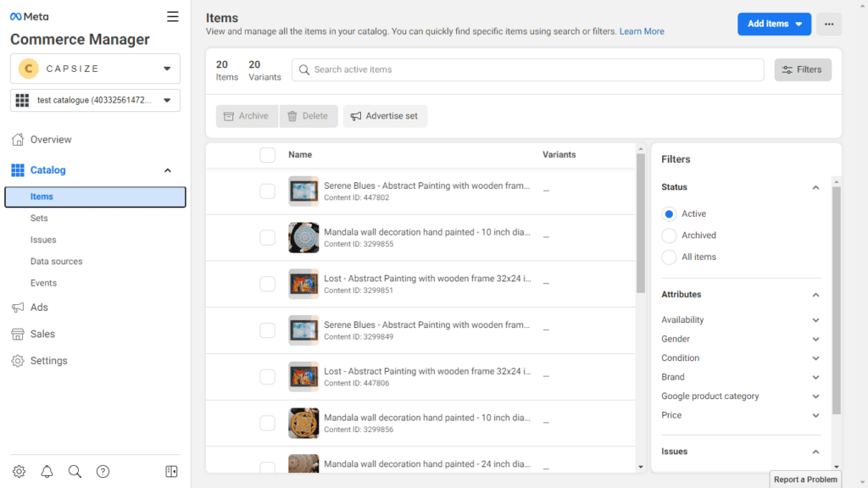
Task: Open settings gear in bottom toolbar
Action: click(x=19, y=471)
